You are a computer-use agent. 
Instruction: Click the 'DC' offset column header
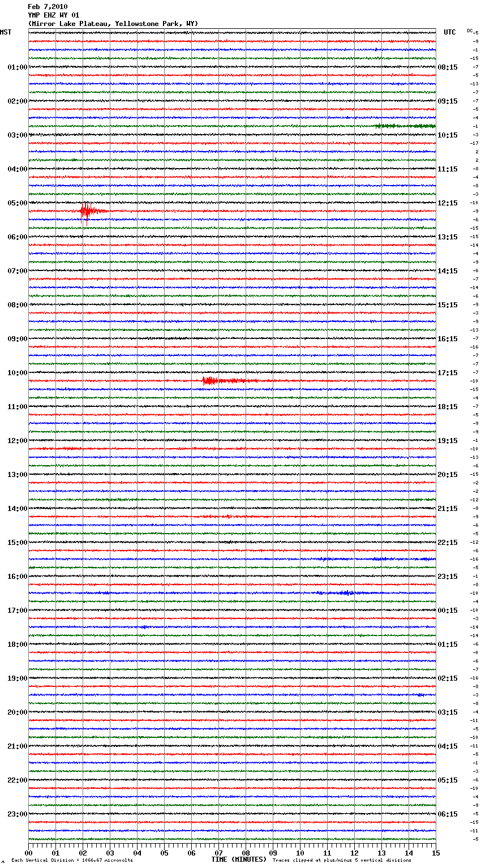[470, 31]
